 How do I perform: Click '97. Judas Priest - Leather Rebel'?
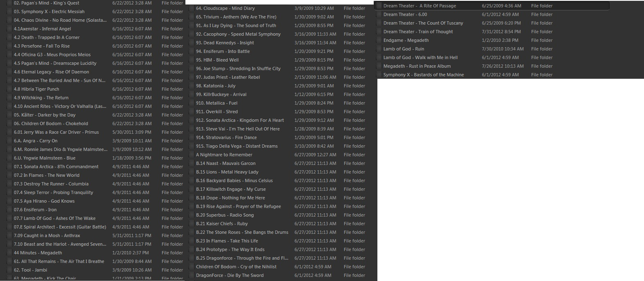228,77
